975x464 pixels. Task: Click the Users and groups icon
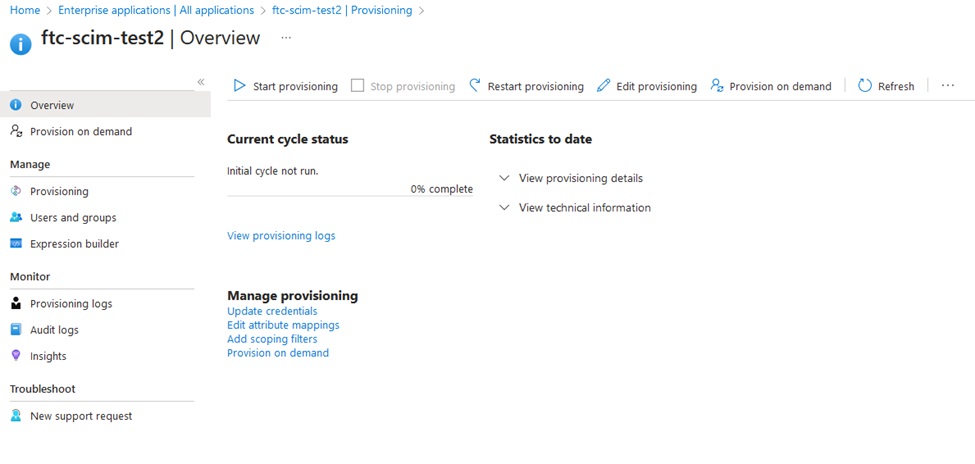pyautogui.click(x=16, y=218)
